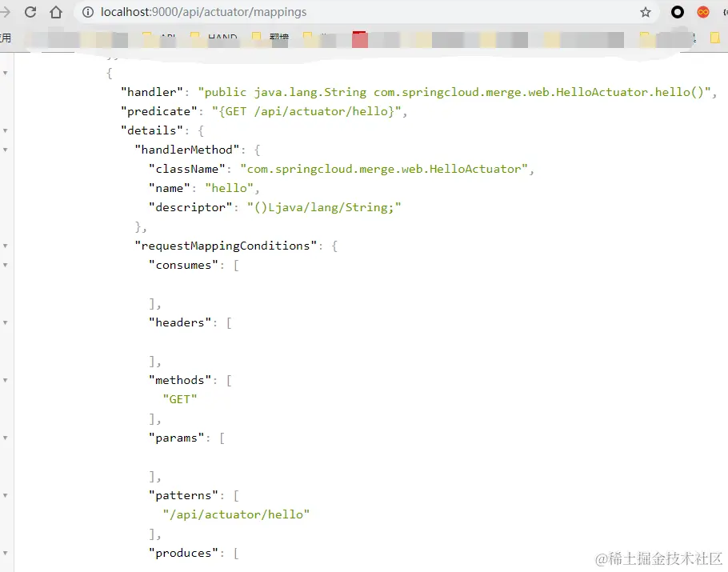Collapse the "details" object
This screenshot has width=728, height=572.
(5, 130)
